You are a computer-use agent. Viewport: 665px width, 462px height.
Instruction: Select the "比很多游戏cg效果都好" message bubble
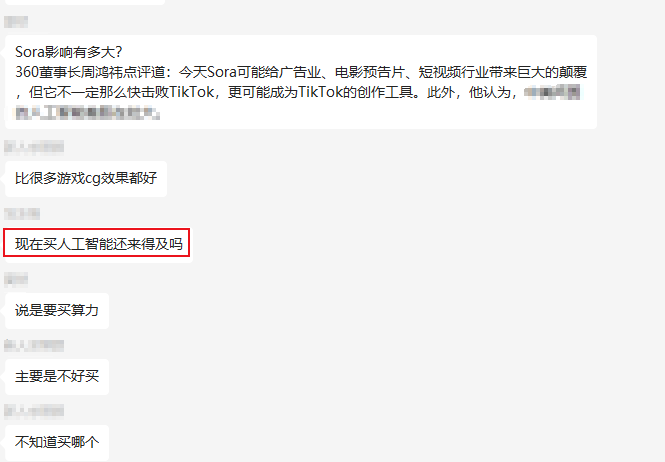point(86,178)
